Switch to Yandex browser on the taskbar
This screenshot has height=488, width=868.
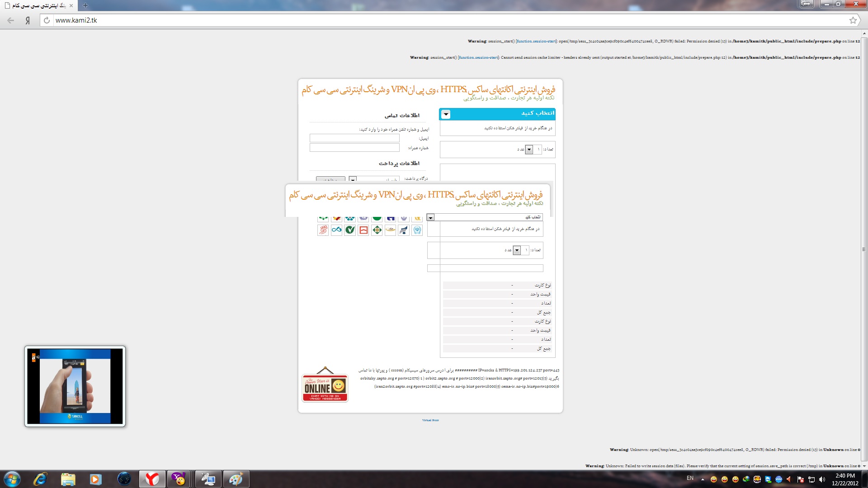tap(152, 479)
